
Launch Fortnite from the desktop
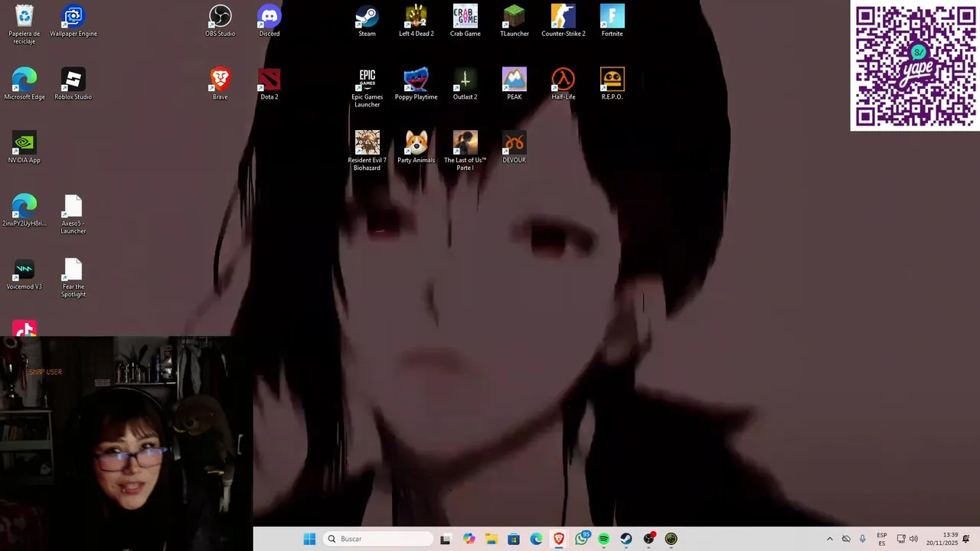(x=612, y=21)
